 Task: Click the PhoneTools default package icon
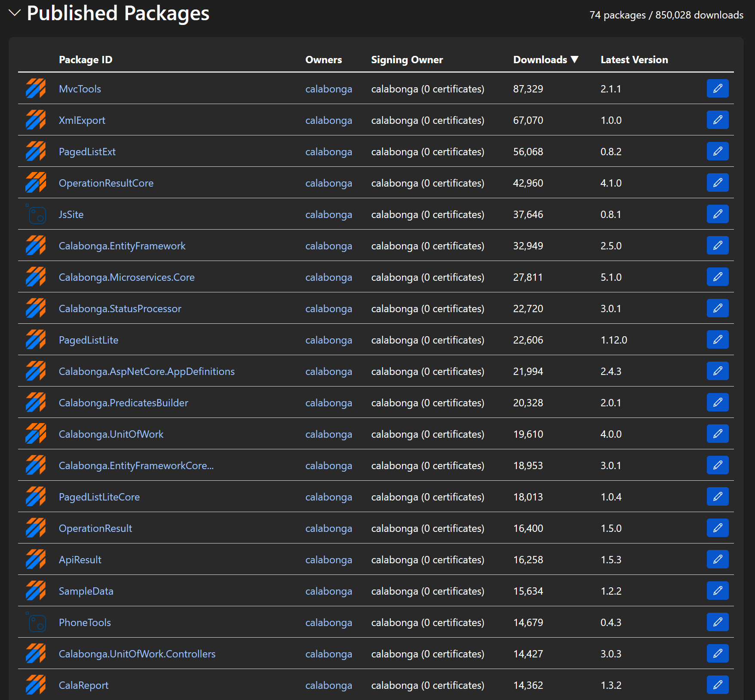coord(36,622)
